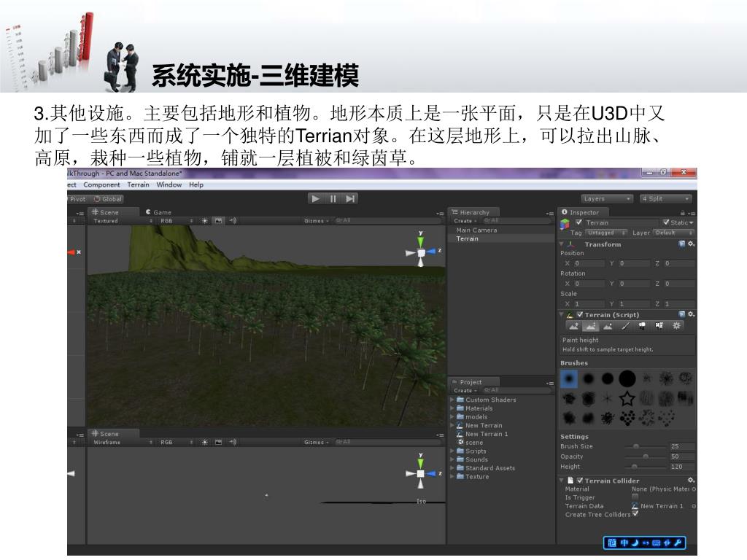Select Main Camera in the Hierarchy
This screenshot has width=747, height=560.
click(x=476, y=230)
